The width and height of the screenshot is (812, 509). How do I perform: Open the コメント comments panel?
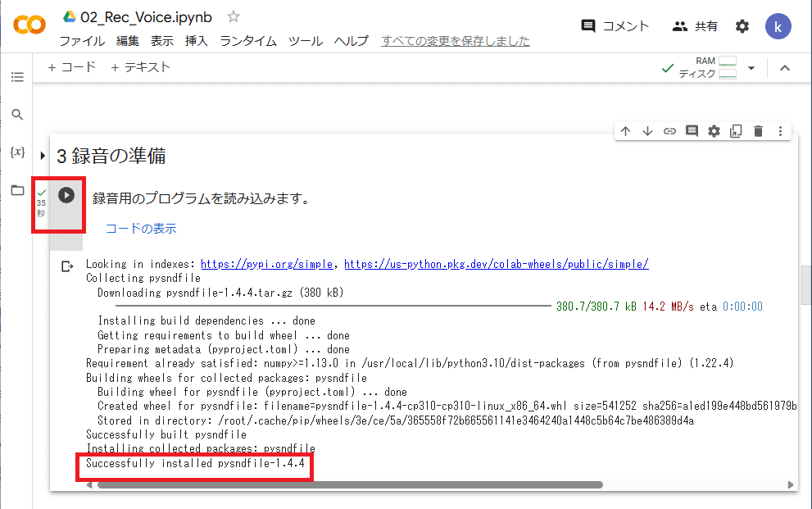tap(615, 26)
